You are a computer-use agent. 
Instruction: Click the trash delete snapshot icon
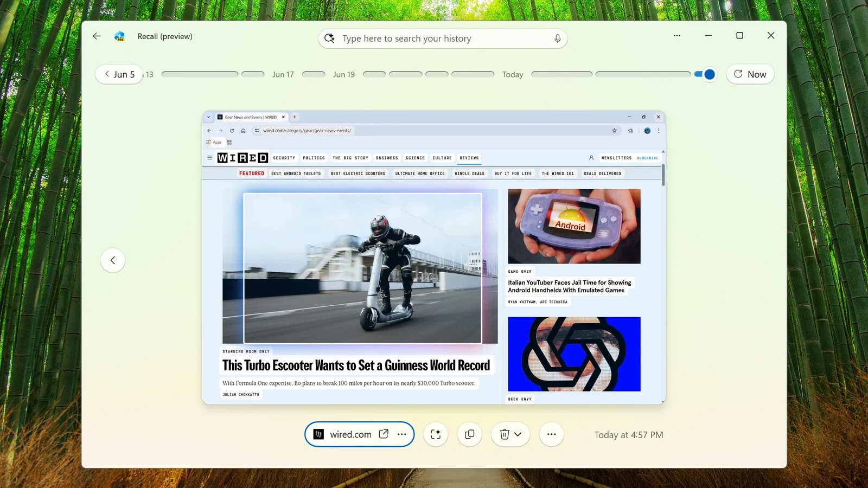coord(504,434)
